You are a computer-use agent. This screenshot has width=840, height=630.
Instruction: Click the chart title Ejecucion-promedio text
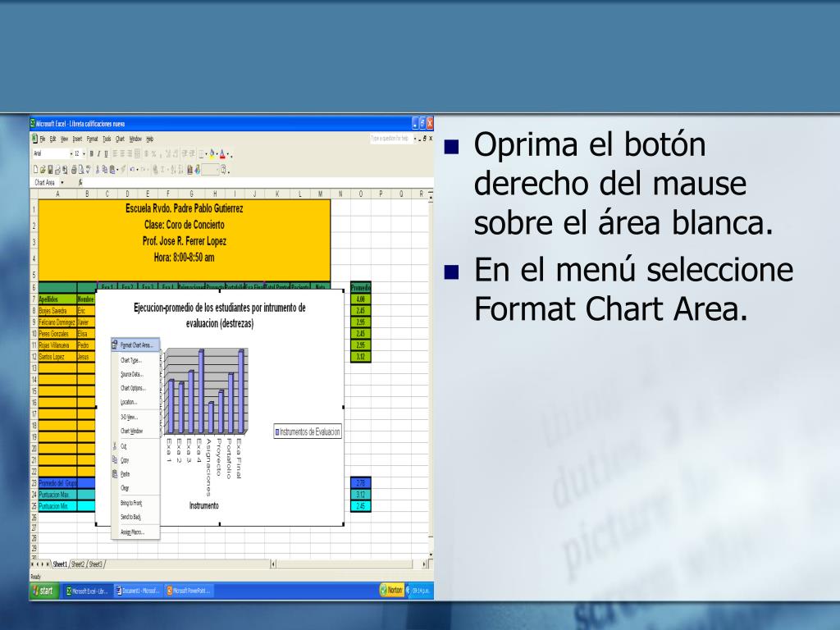coord(220,315)
